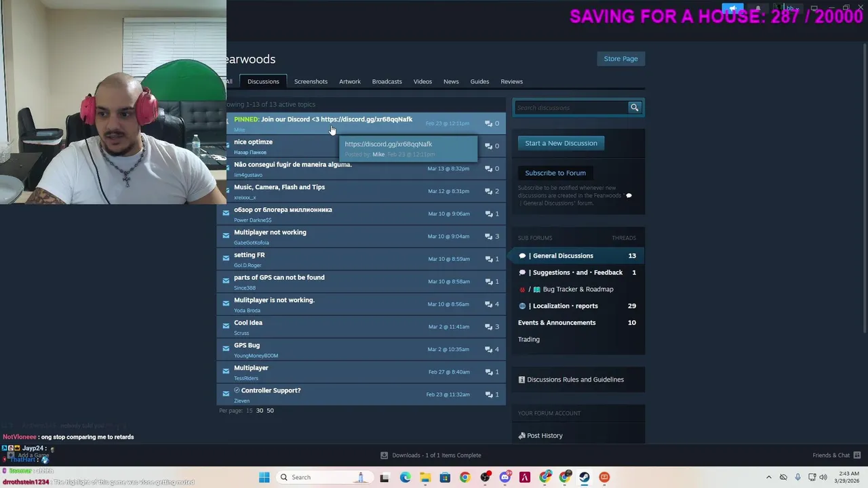Open the Windows Start menu

pos(264,477)
